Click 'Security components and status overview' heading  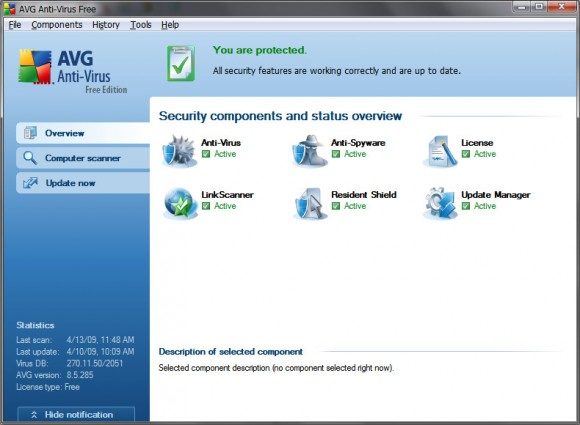pyautogui.click(x=280, y=116)
